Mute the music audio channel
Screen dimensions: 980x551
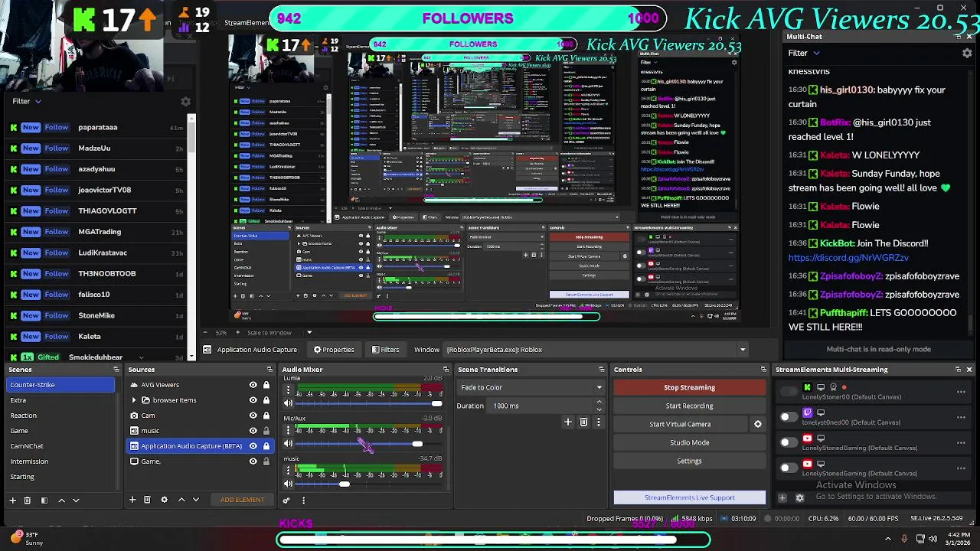point(289,484)
